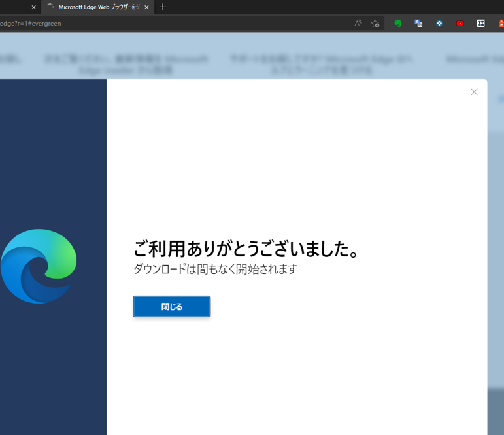Open the Translate extension icon

coord(418,23)
